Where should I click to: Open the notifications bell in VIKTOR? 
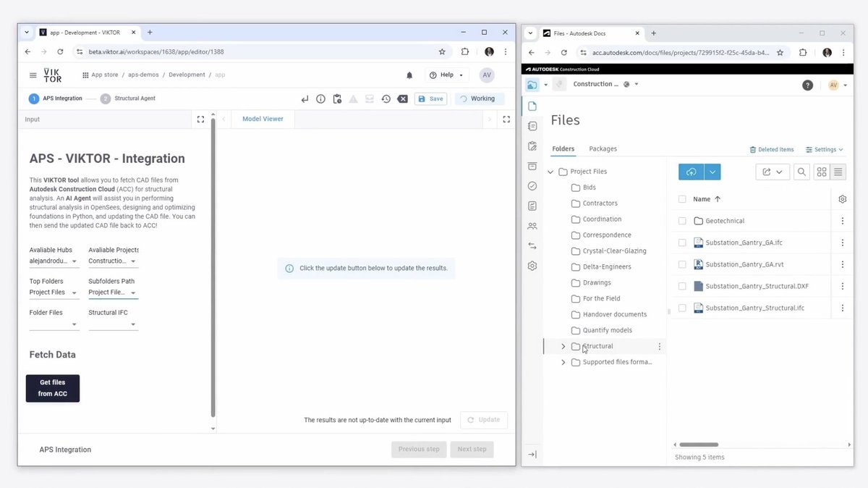click(409, 75)
